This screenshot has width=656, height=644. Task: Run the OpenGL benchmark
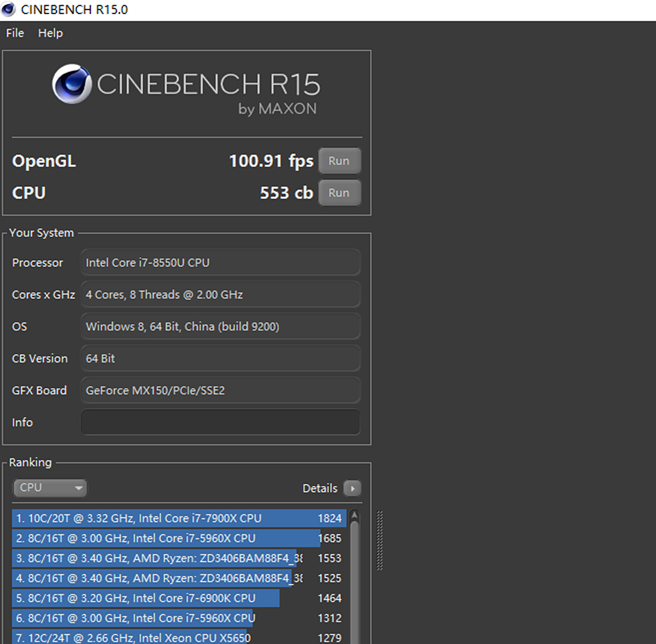click(339, 161)
